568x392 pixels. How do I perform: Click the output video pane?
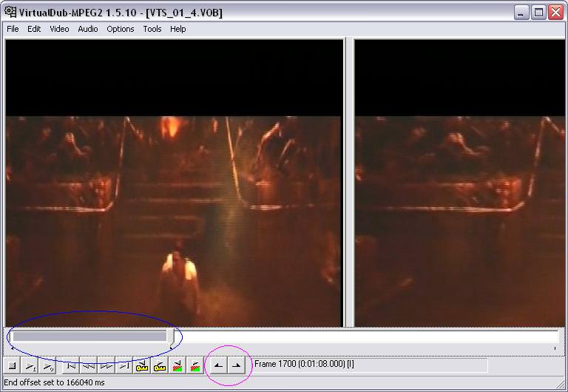pyautogui.click(x=460, y=183)
